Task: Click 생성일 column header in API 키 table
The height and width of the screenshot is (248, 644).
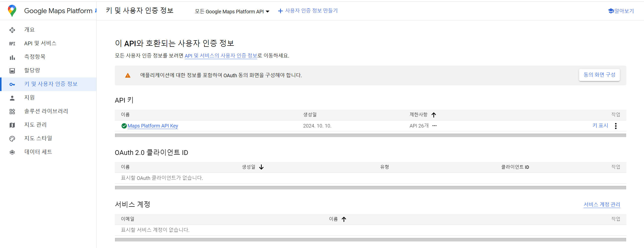Action: click(310, 115)
